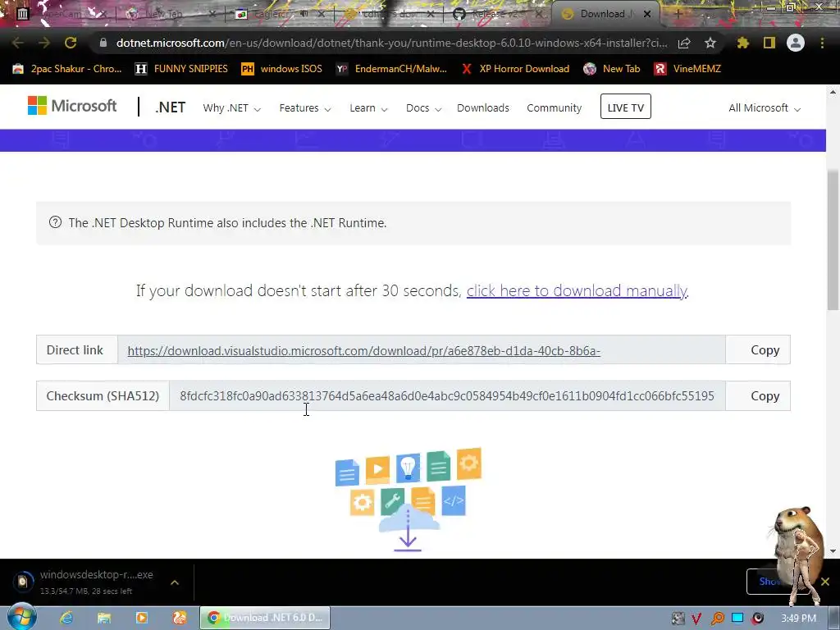Expand the Why .NET menu
This screenshot has height=630, width=840.
pyautogui.click(x=231, y=108)
